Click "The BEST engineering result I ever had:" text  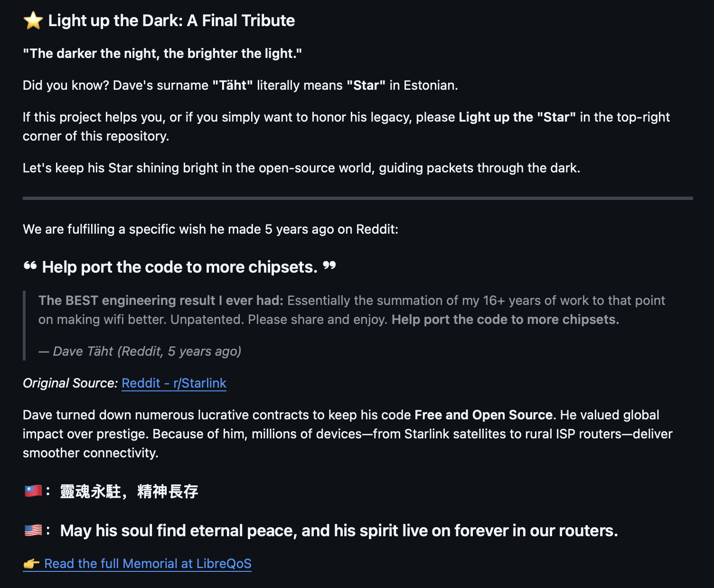point(160,301)
